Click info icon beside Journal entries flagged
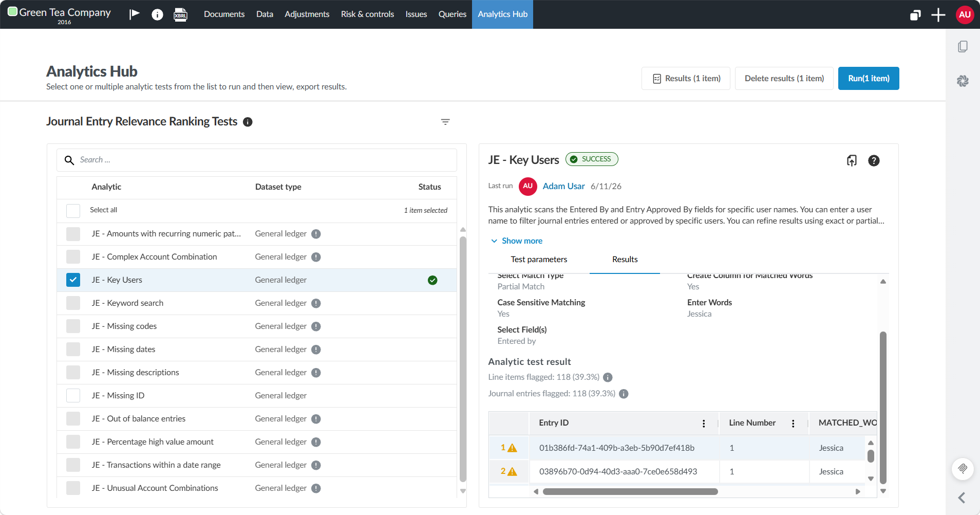The height and width of the screenshot is (515, 980). 624,394
